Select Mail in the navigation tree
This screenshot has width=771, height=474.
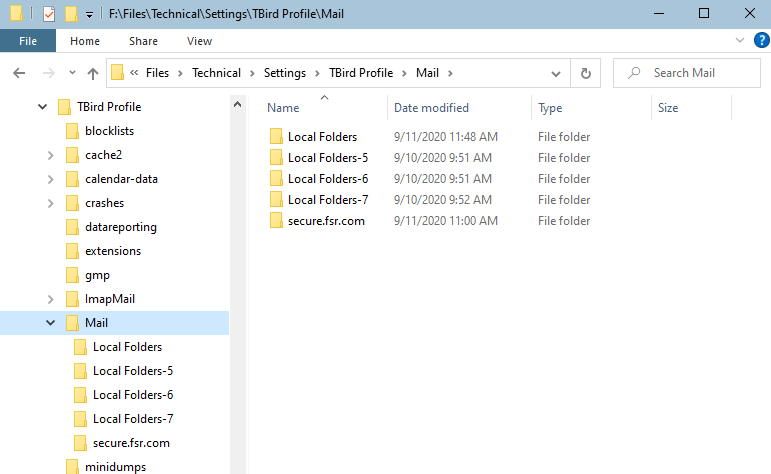tap(96, 323)
